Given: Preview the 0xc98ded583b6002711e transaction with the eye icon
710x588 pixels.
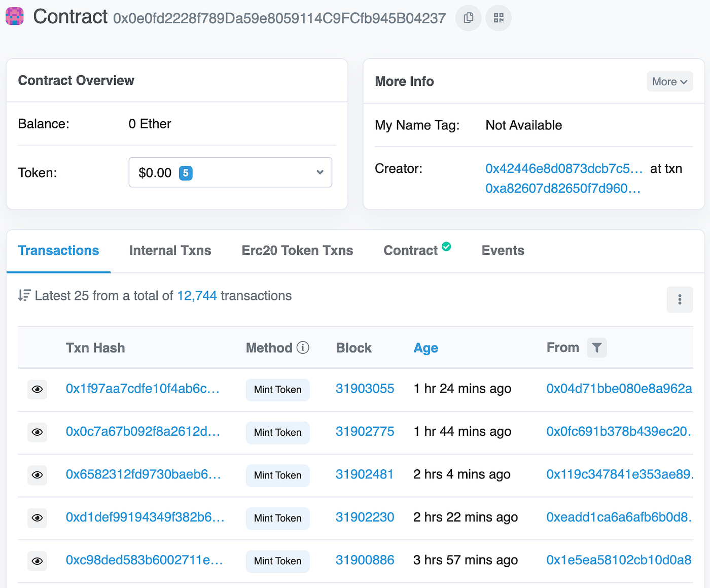Looking at the screenshot, I should point(37,561).
